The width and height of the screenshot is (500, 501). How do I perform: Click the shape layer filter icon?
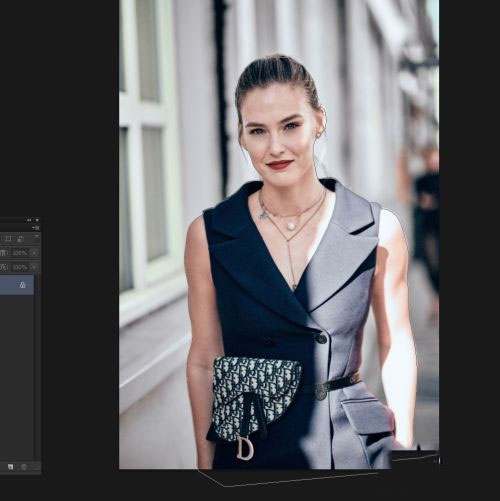coord(8,239)
